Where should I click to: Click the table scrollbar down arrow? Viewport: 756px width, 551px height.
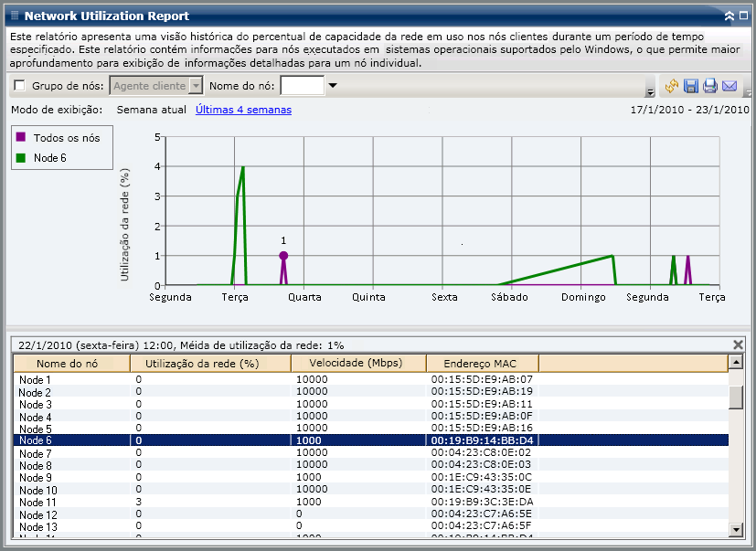click(735, 530)
